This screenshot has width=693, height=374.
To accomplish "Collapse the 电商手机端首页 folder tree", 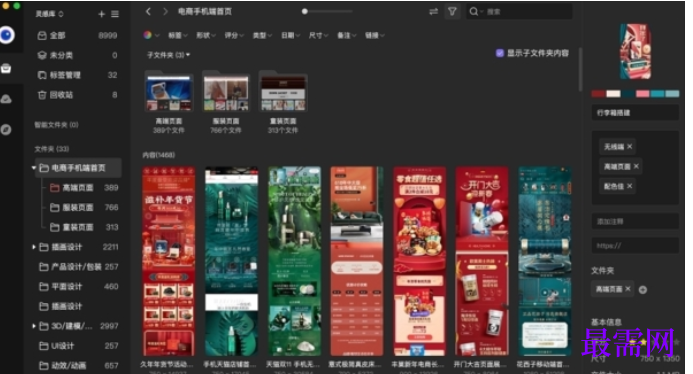I will [x=34, y=168].
